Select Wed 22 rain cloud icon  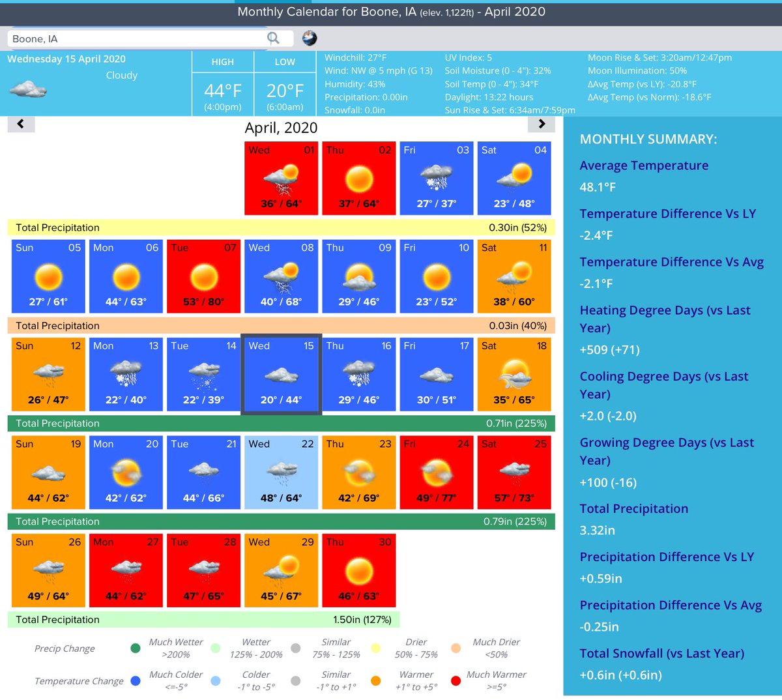tap(282, 473)
